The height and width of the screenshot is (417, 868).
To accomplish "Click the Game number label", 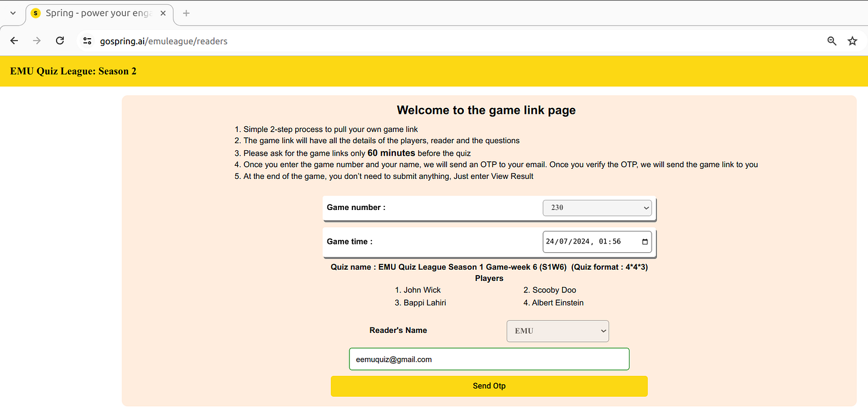I will click(x=356, y=208).
